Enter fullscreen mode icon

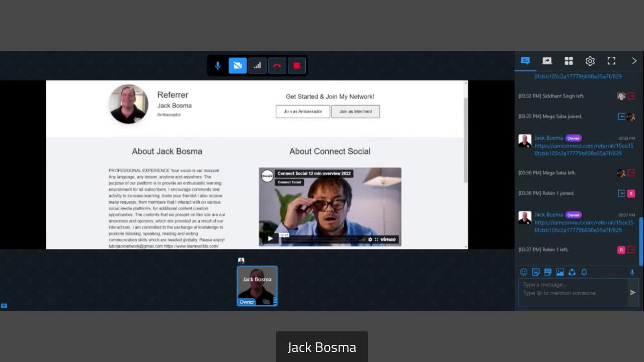(x=611, y=61)
